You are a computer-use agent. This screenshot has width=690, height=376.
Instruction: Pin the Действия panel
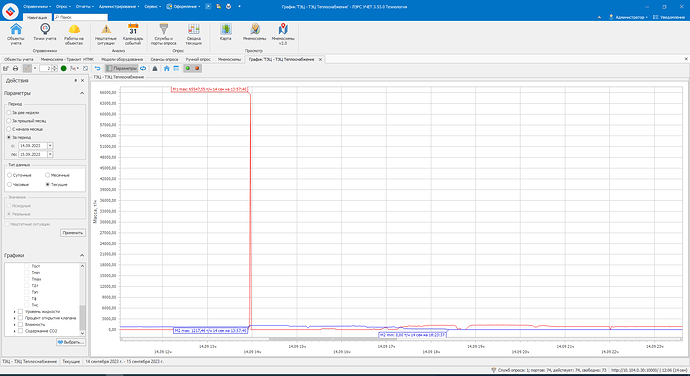click(76, 81)
